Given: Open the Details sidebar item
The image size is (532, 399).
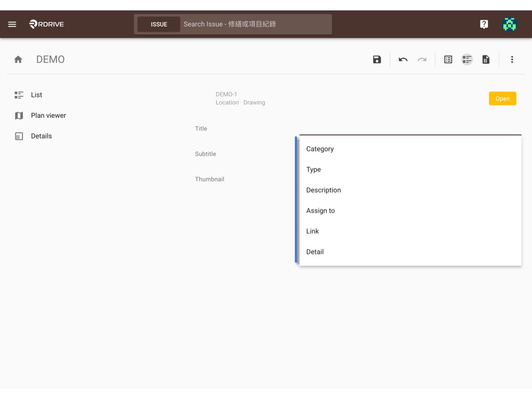Looking at the screenshot, I should point(42,136).
